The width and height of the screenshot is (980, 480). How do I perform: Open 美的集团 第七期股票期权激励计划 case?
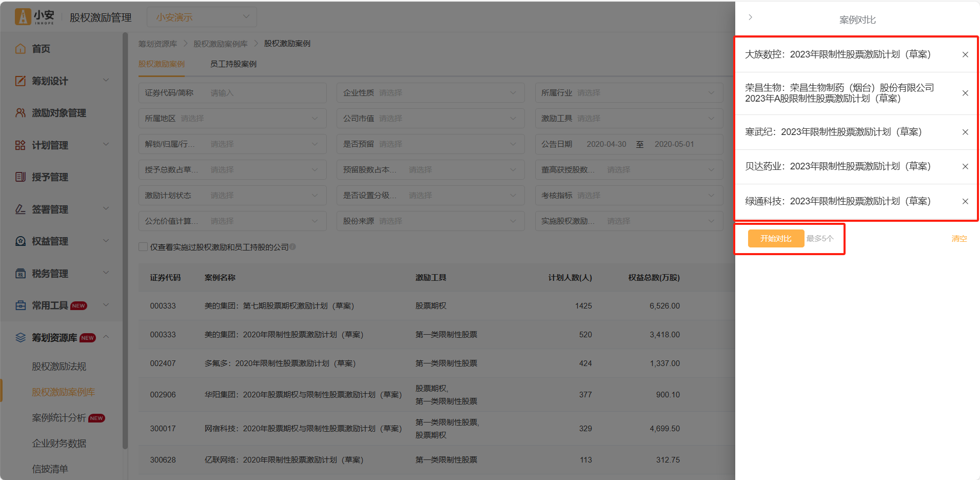(280, 306)
